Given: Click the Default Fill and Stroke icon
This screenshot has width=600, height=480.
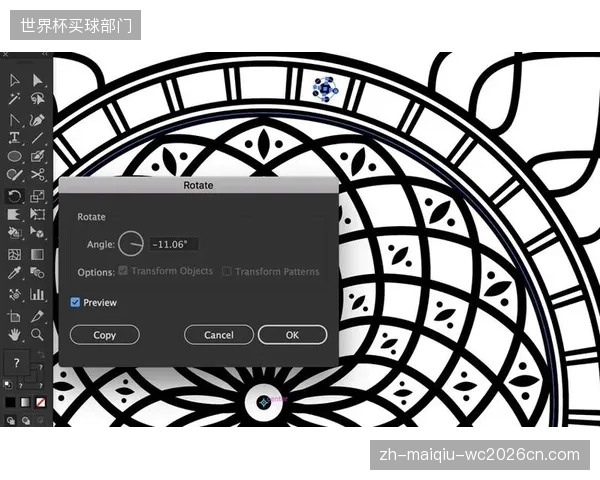Looking at the screenshot, I should (8, 385).
